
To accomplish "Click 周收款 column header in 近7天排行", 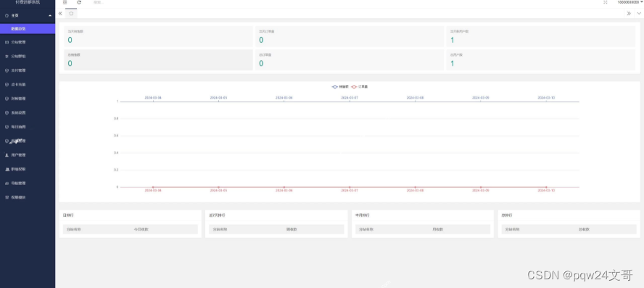I will [x=292, y=229].
